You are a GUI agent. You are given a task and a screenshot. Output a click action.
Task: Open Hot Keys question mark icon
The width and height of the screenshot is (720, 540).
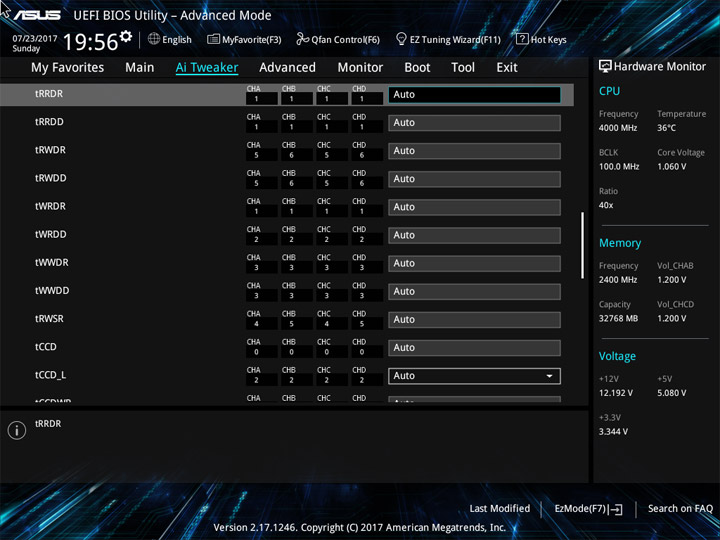click(522, 39)
